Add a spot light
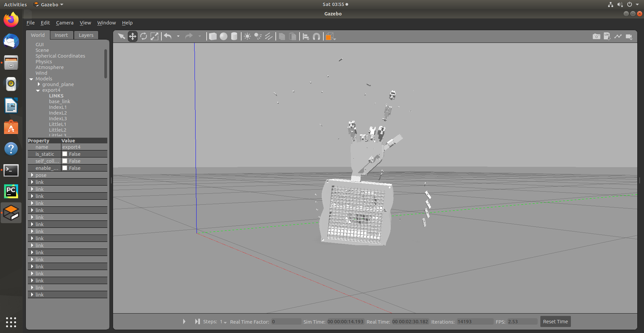The height and width of the screenshot is (333, 644). (x=258, y=36)
